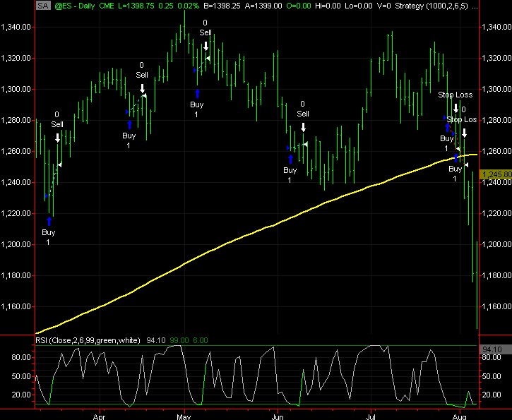Click the blue Buy arrow in mid-April
Viewport: 512px width, 420px height.
[130, 124]
